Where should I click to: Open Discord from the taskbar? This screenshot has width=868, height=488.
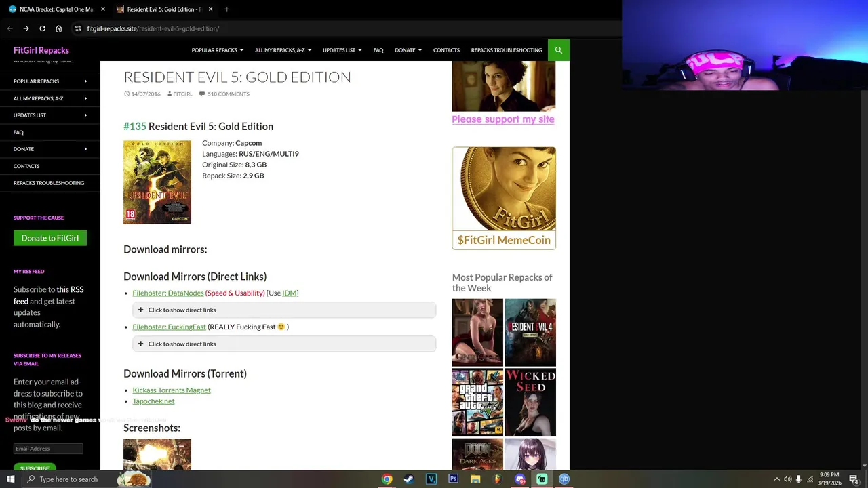coord(520,479)
